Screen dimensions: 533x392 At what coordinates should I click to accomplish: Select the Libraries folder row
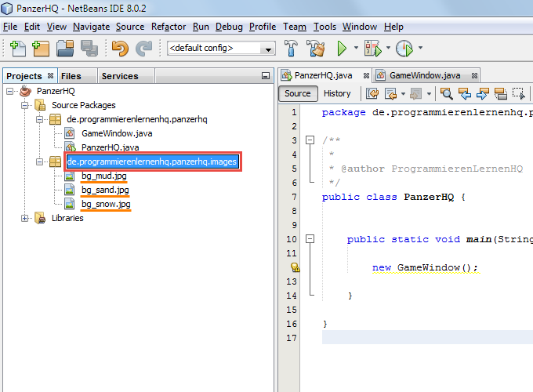click(x=67, y=218)
